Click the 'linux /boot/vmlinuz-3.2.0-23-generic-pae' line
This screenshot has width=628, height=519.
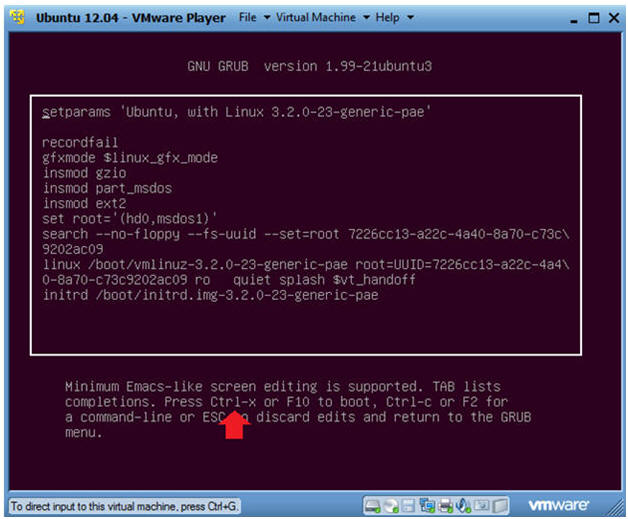[x=306, y=265]
